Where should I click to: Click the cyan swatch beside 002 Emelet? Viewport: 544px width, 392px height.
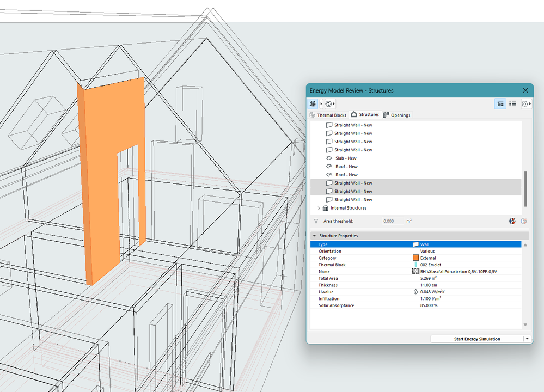click(415, 265)
